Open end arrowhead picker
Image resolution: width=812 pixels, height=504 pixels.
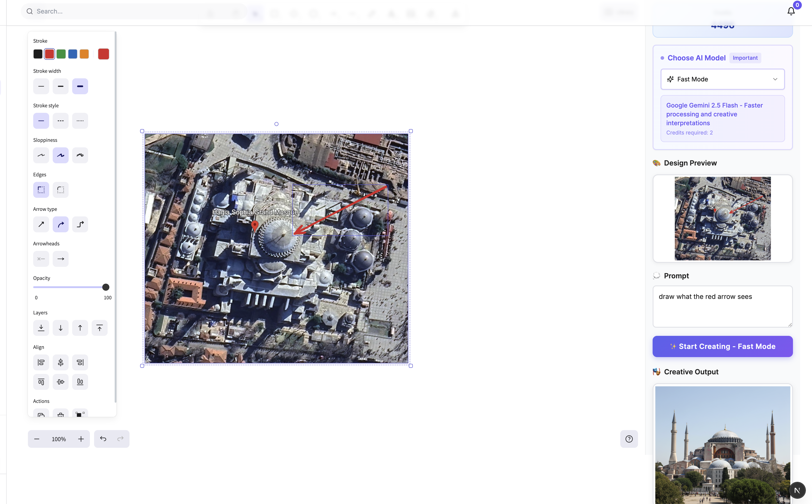point(60,259)
